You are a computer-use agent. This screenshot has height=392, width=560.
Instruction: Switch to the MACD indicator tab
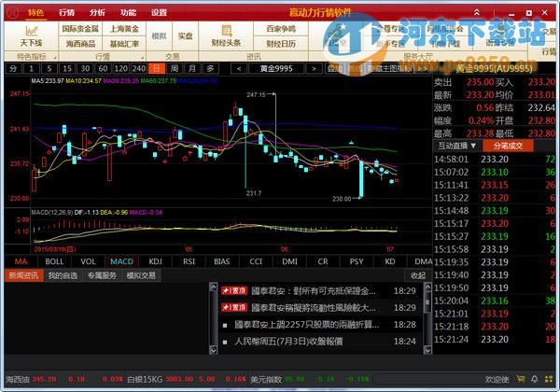121,261
